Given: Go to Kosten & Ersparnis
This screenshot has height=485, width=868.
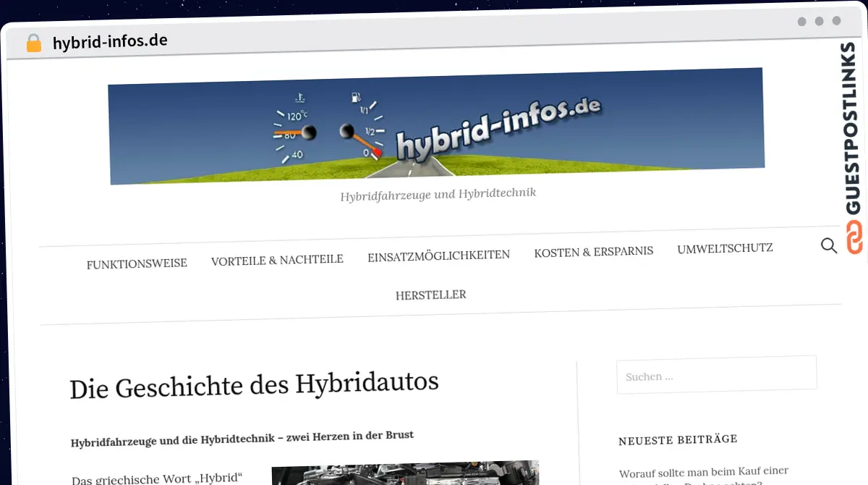Looking at the screenshot, I should click(x=594, y=251).
